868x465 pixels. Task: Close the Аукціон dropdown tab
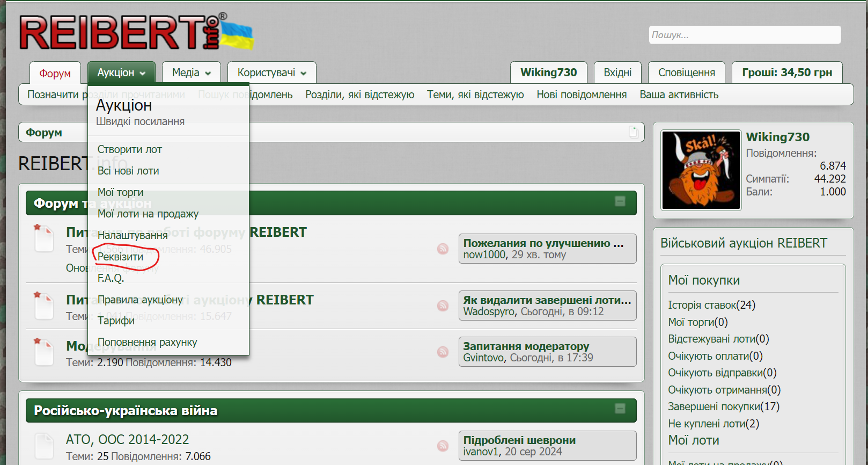[121, 72]
